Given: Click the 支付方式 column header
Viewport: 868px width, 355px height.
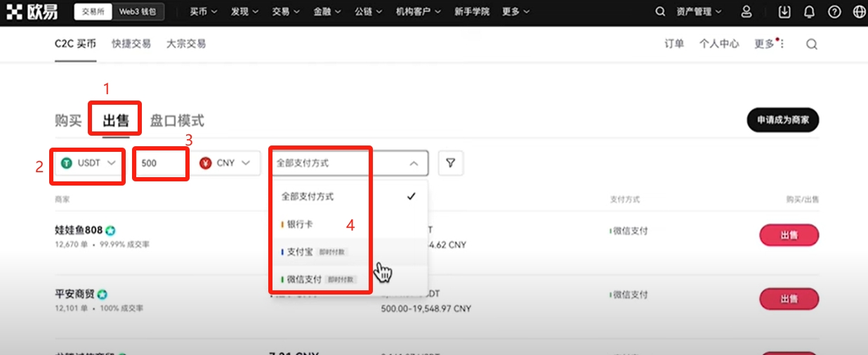Looking at the screenshot, I should (x=625, y=200).
